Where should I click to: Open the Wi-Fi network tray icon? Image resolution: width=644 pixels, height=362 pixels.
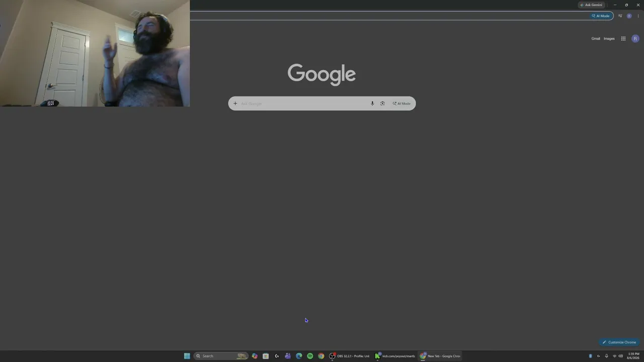click(x=614, y=356)
